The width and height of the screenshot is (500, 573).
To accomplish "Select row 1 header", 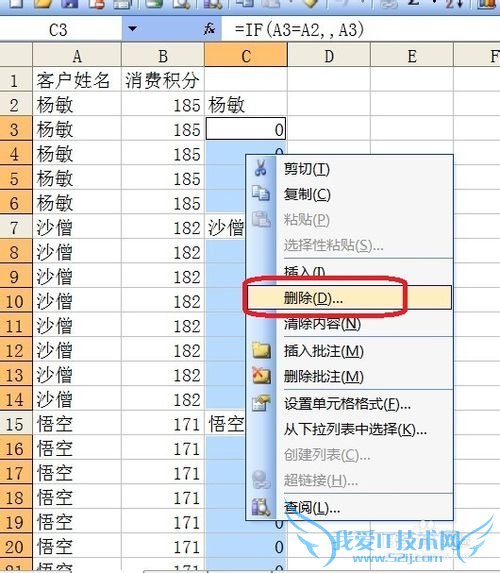I will 16,80.
